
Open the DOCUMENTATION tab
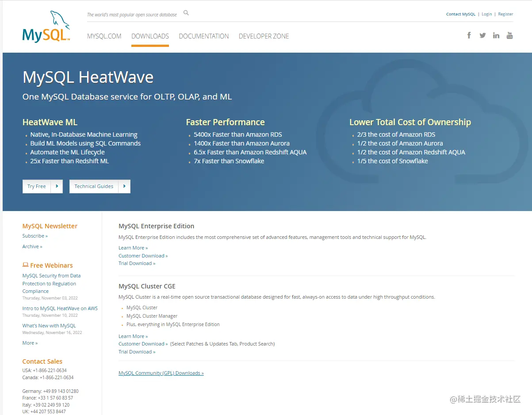coord(204,36)
